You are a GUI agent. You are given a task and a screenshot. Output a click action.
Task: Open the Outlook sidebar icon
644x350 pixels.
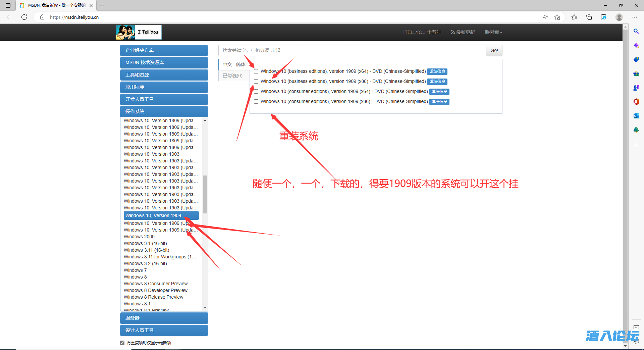click(636, 116)
